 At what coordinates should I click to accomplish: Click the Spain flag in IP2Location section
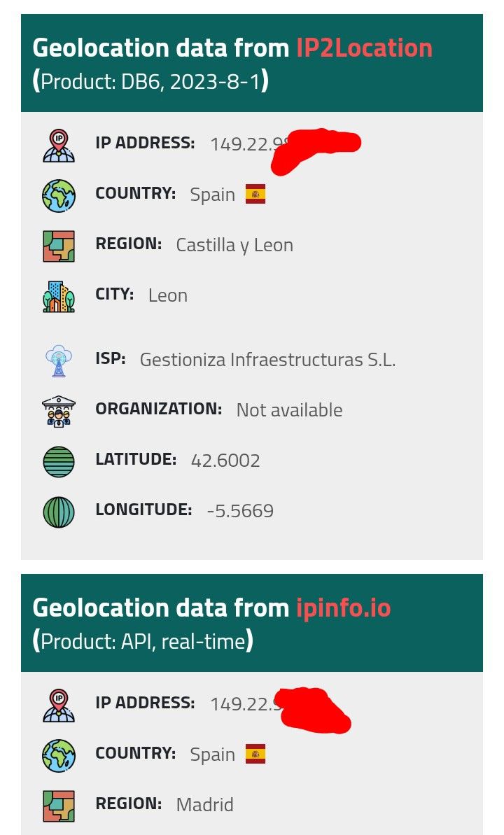point(255,194)
